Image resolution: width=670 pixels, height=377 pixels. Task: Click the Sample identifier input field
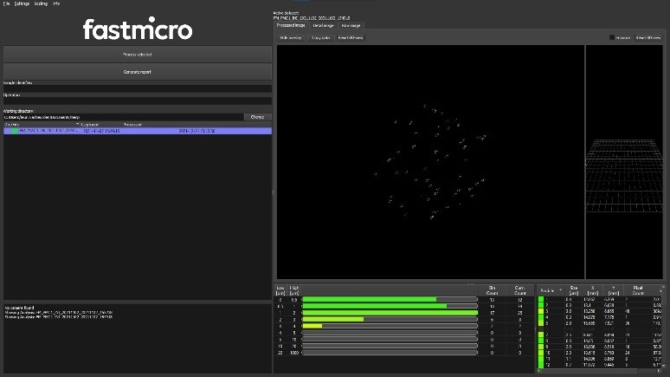pyautogui.click(x=138, y=88)
